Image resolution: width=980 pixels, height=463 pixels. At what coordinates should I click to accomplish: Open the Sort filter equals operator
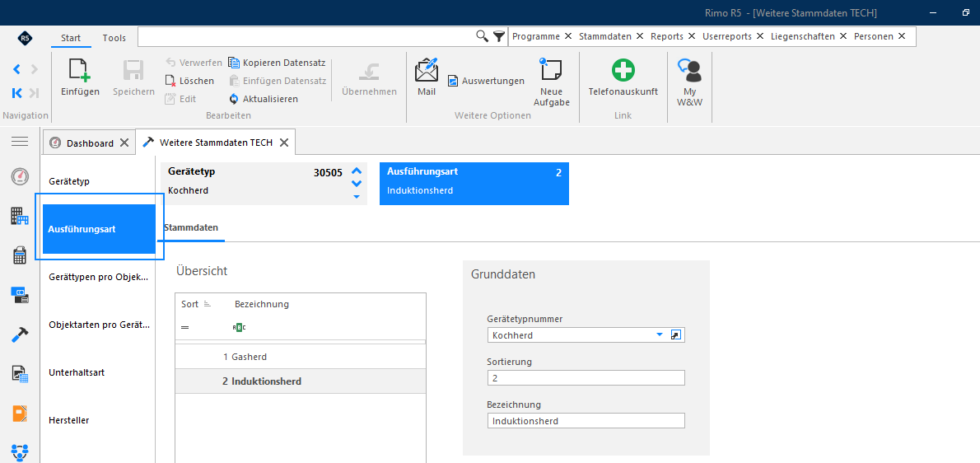point(185,327)
